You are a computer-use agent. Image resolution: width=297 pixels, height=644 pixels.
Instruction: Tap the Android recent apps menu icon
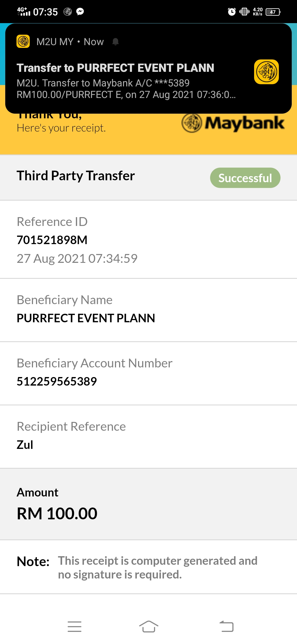[x=75, y=627]
